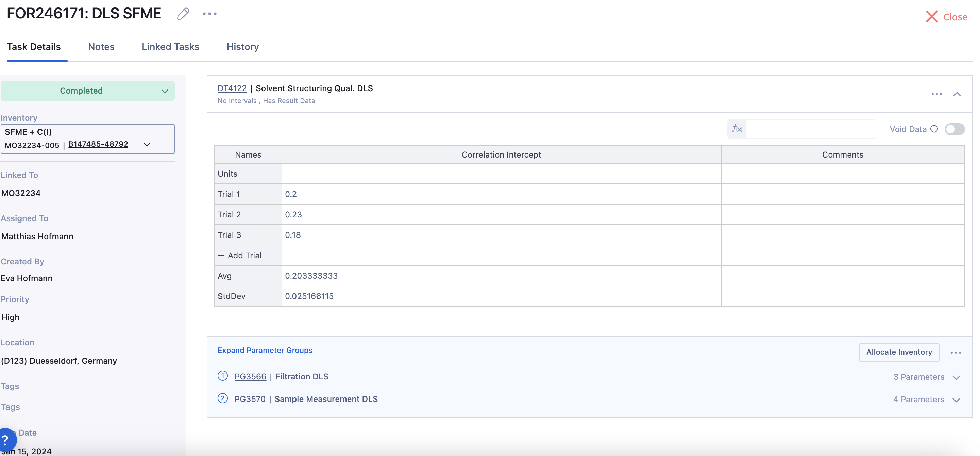Viewport: 980px width, 456px height.
Task: Click the red X close icon
Action: (931, 17)
